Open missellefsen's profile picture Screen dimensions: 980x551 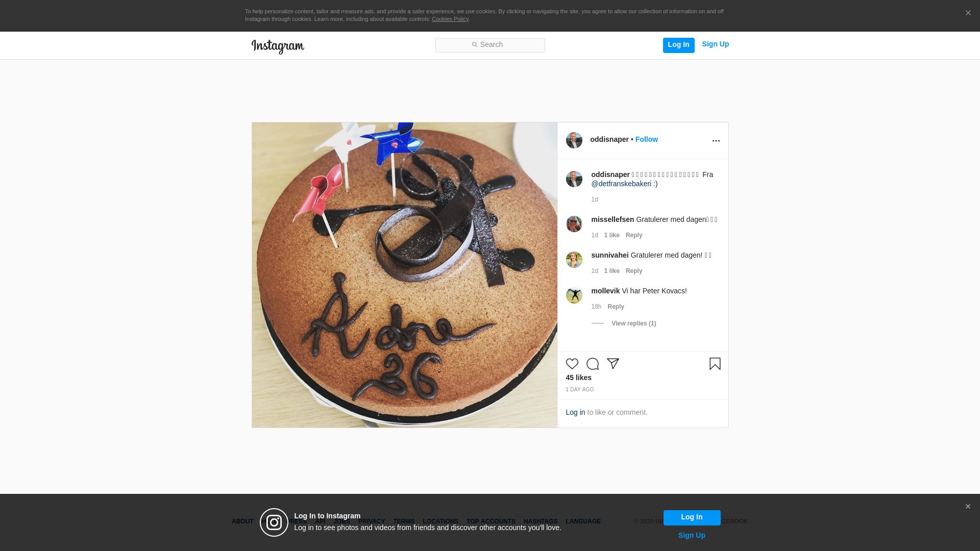coord(574,224)
